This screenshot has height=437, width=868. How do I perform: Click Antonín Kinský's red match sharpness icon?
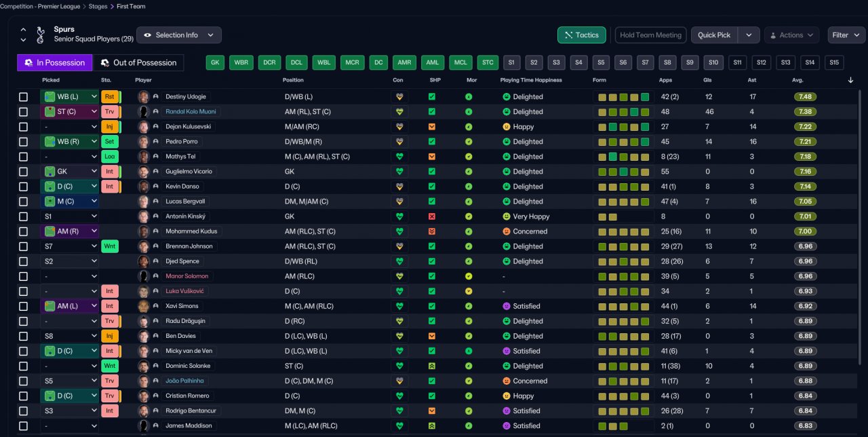click(x=432, y=216)
